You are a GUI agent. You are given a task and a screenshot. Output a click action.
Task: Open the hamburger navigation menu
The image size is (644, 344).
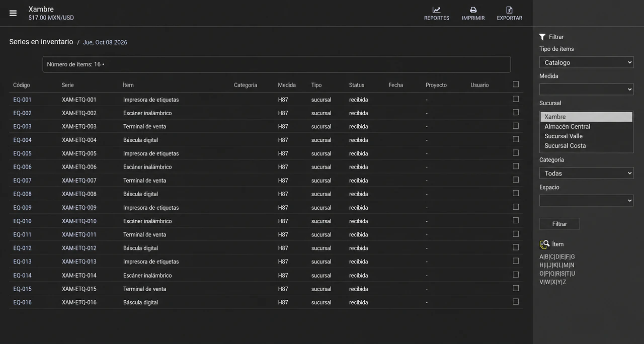[13, 13]
